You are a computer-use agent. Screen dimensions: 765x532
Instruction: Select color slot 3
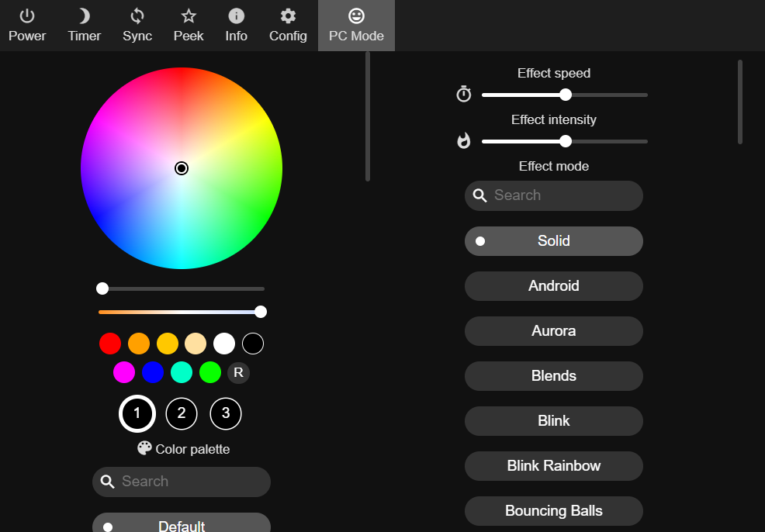pos(226,413)
